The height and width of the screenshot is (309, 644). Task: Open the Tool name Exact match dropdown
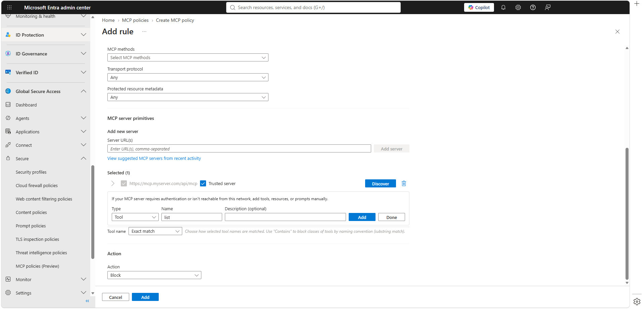click(x=155, y=231)
